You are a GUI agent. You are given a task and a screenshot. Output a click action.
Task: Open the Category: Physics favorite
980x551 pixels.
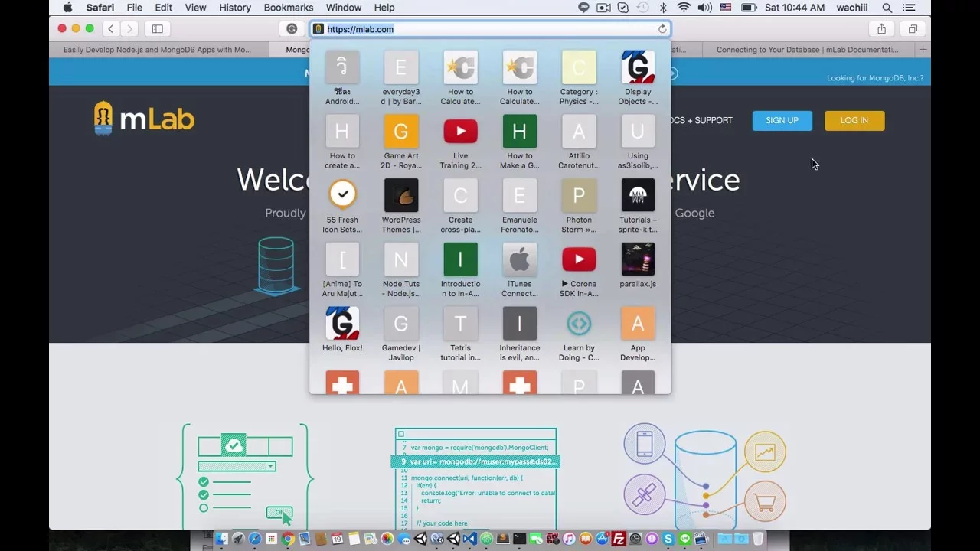(x=579, y=68)
